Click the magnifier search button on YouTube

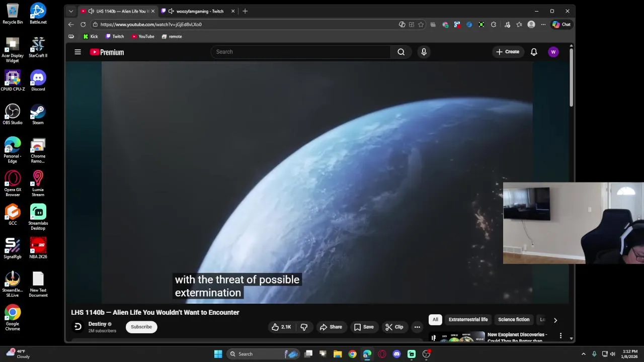[401, 52]
